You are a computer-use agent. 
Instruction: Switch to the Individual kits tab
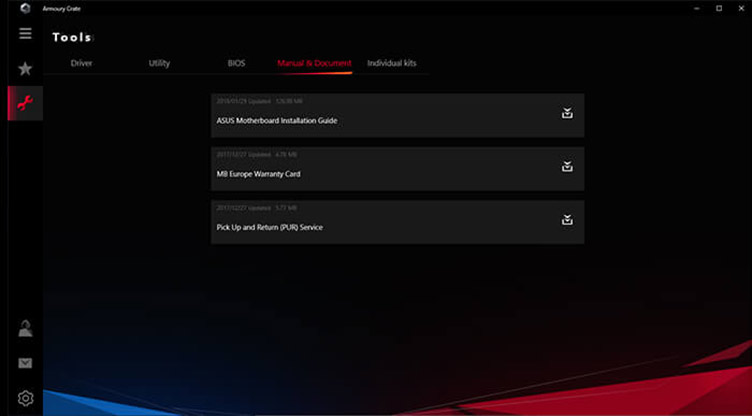point(392,63)
